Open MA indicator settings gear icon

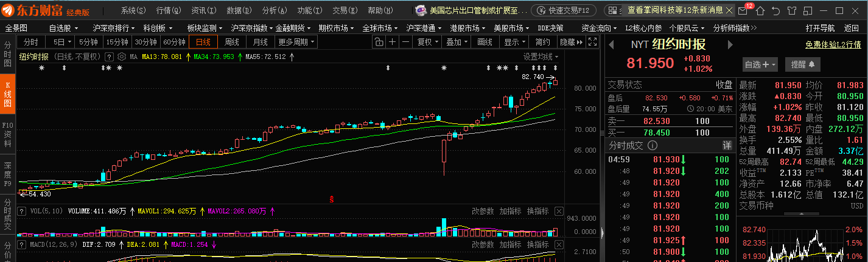(x=122, y=57)
